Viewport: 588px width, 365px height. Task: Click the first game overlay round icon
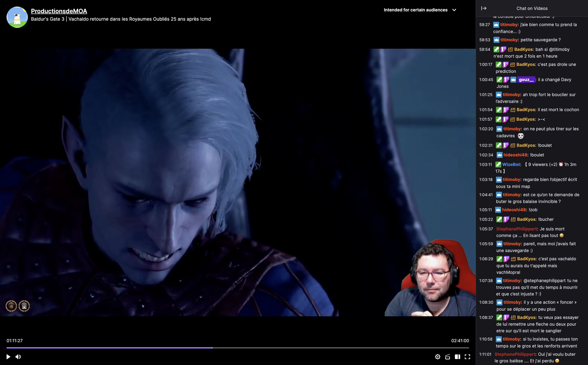11,306
